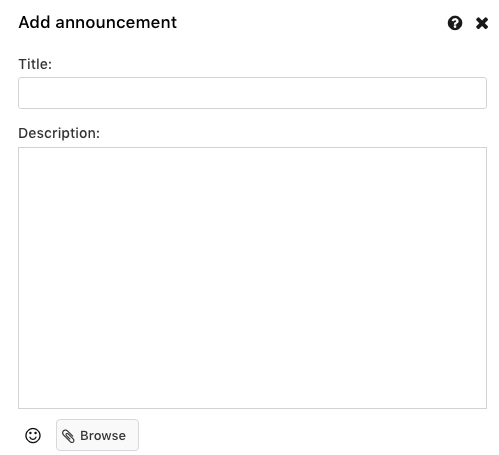Dismiss the dialog with the X icon
The height and width of the screenshot is (455, 499).
click(x=482, y=23)
